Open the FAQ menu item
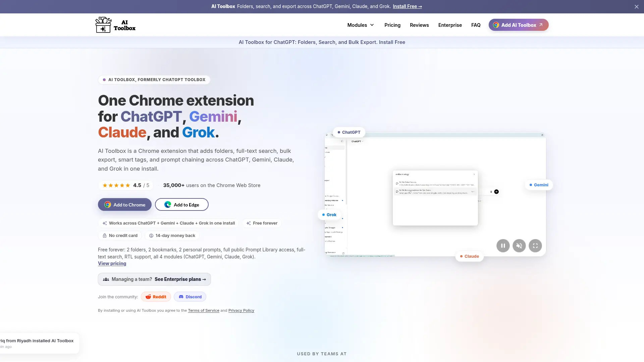 (x=476, y=25)
